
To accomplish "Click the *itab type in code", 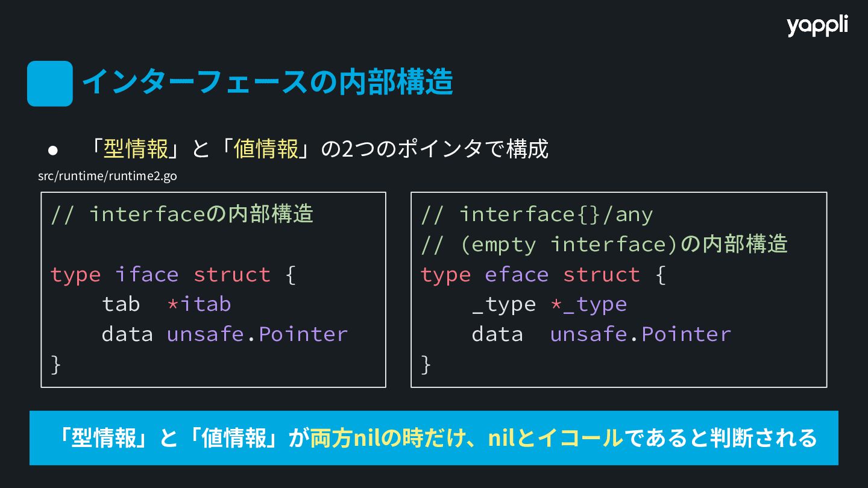I will click(199, 304).
